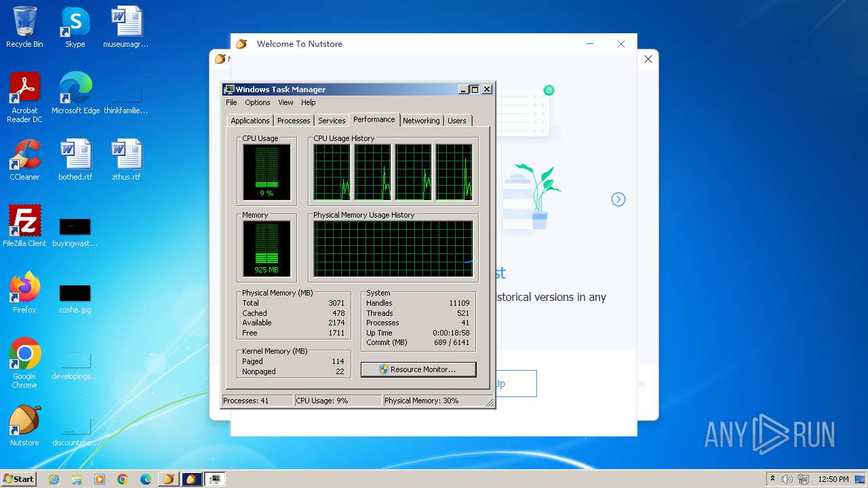Click the clock showing 12:50 PM

(833, 479)
